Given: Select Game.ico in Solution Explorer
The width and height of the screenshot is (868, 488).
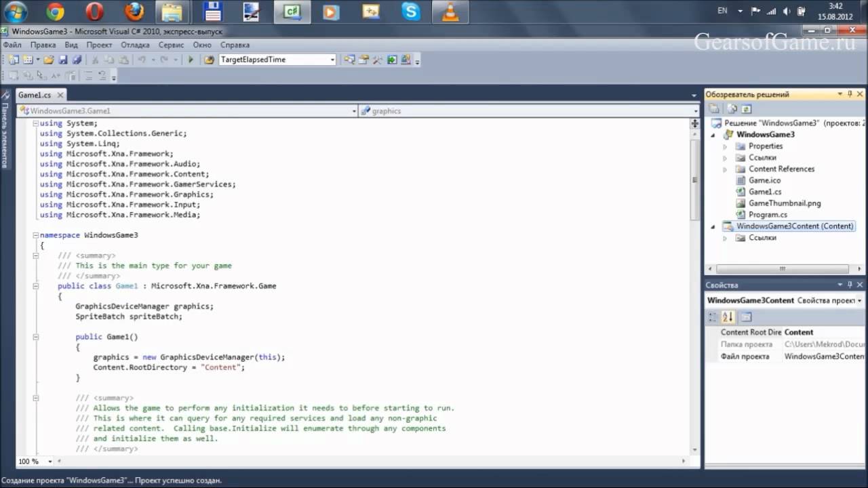Looking at the screenshot, I should (764, 180).
